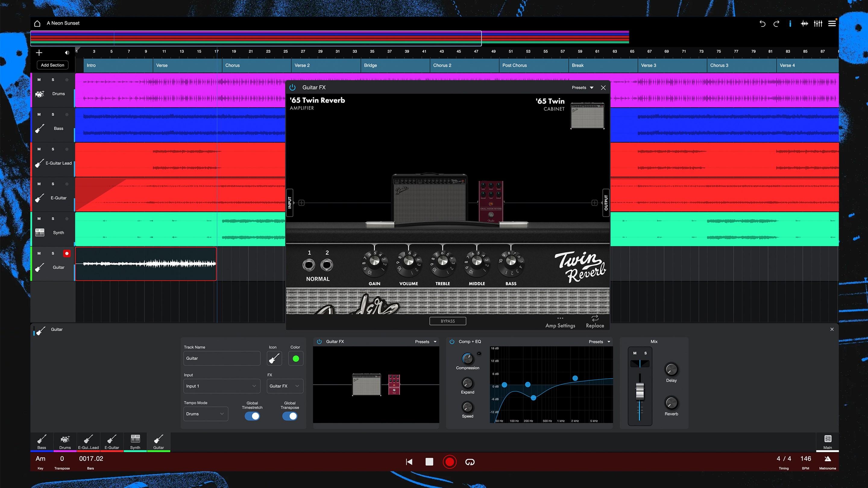Image resolution: width=868 pixels, height=488 pixels.
Task: Enable the Global Timestretch toggle
Action: click(252, 416)
